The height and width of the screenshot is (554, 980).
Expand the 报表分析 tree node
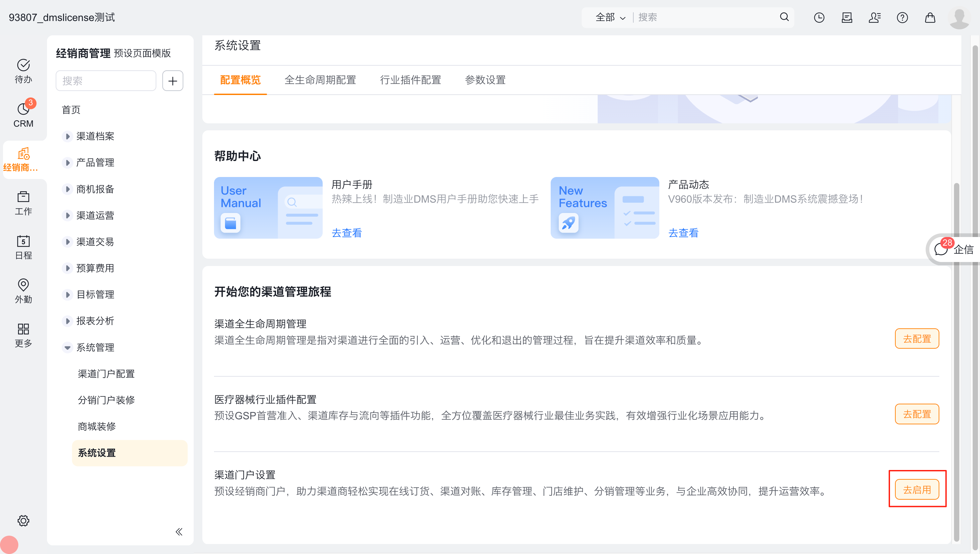click(x=67, y=321)
